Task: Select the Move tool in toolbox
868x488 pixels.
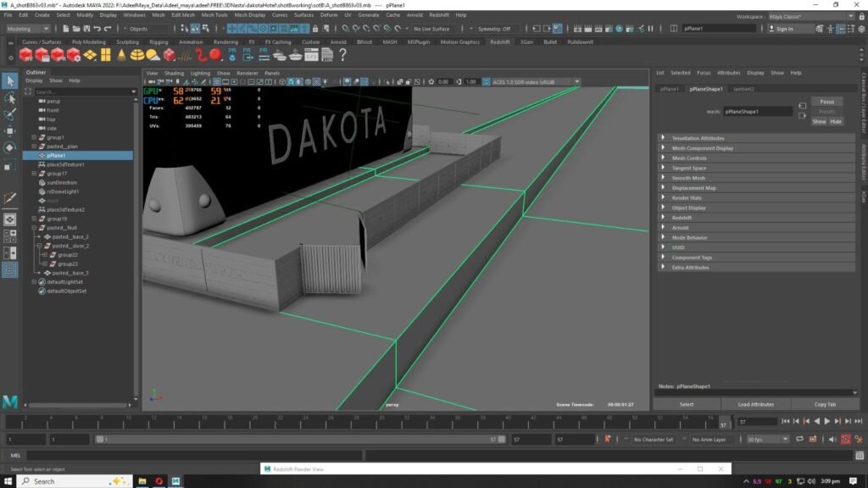Action: pos(10,131)
